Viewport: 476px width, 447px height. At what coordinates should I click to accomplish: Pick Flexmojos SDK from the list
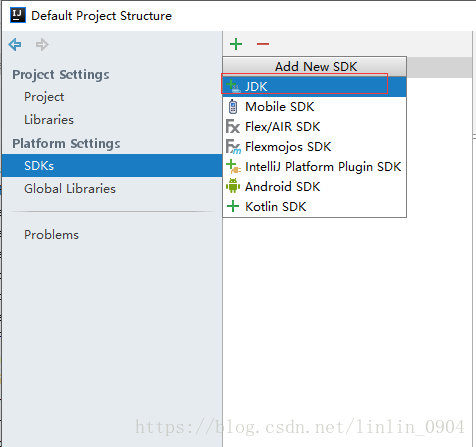[314, 147]
